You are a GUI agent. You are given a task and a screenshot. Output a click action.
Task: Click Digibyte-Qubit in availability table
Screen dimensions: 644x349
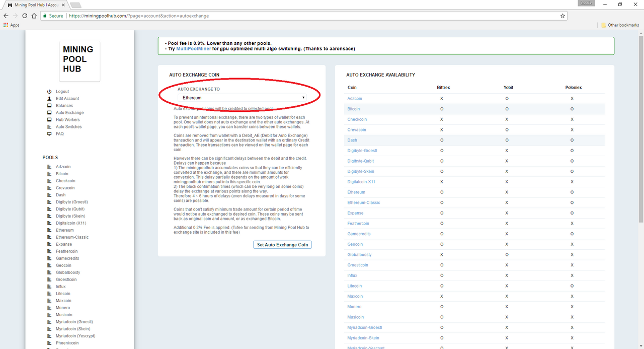pyautogui.click(x=361, y=161)
